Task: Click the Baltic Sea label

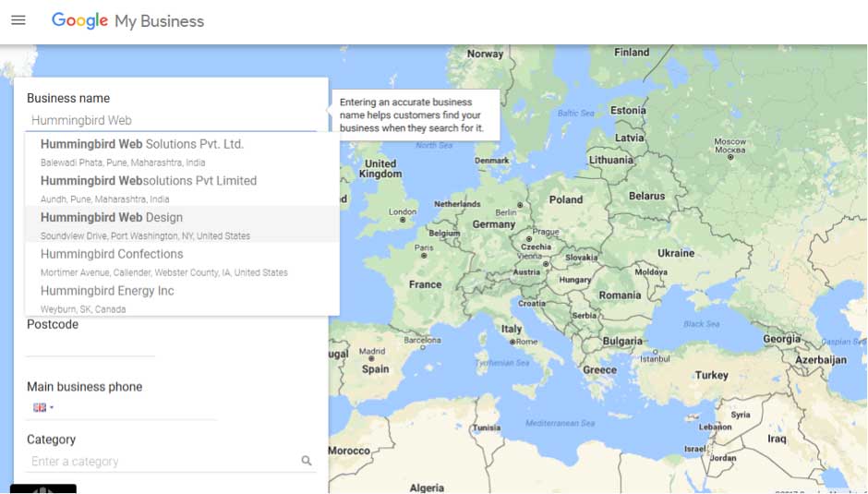Action: 575,113
